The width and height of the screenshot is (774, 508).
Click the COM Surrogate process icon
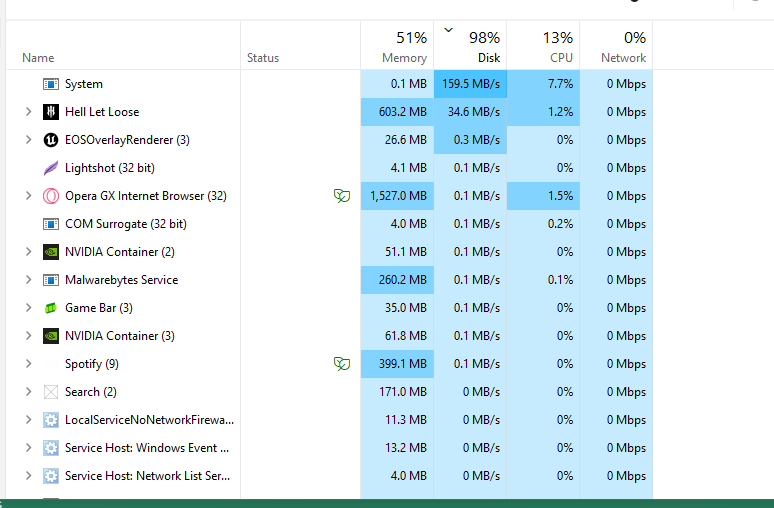pyautogui.click(x=51, y=224)
